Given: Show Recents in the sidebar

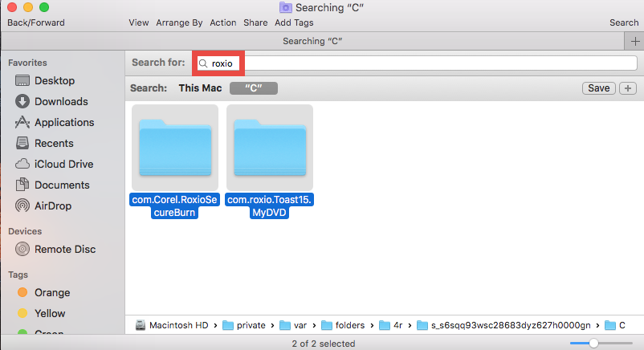Looking at the screenshot, I should [x=44, y=144].
